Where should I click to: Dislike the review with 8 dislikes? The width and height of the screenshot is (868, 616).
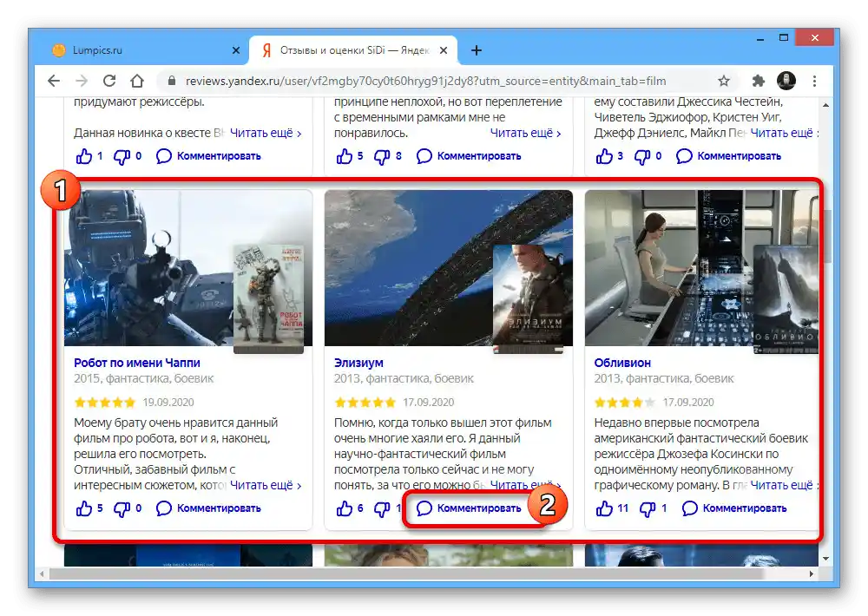381,157
